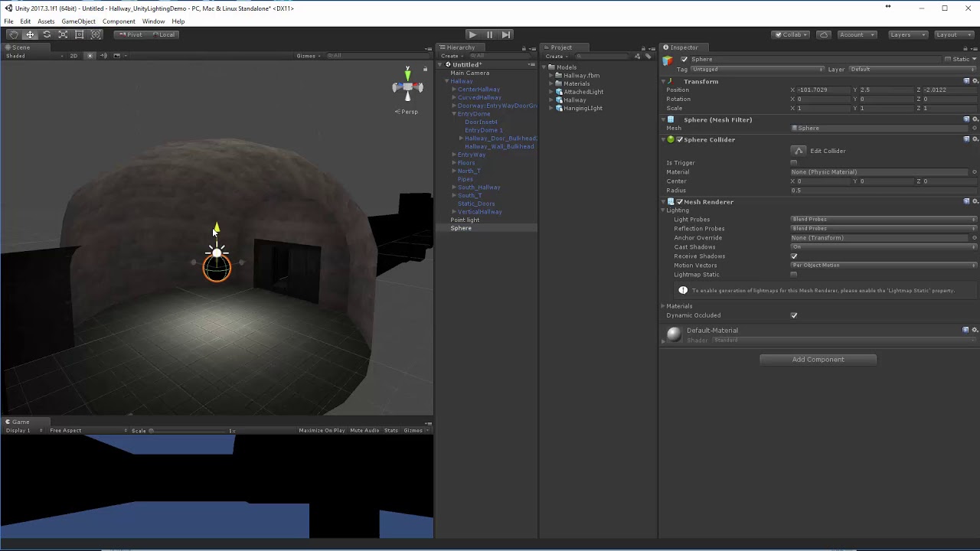Screen dimensions: 980x551
Task: Enable Lightmap Static checkbox
Action: (x=794, y=275)
